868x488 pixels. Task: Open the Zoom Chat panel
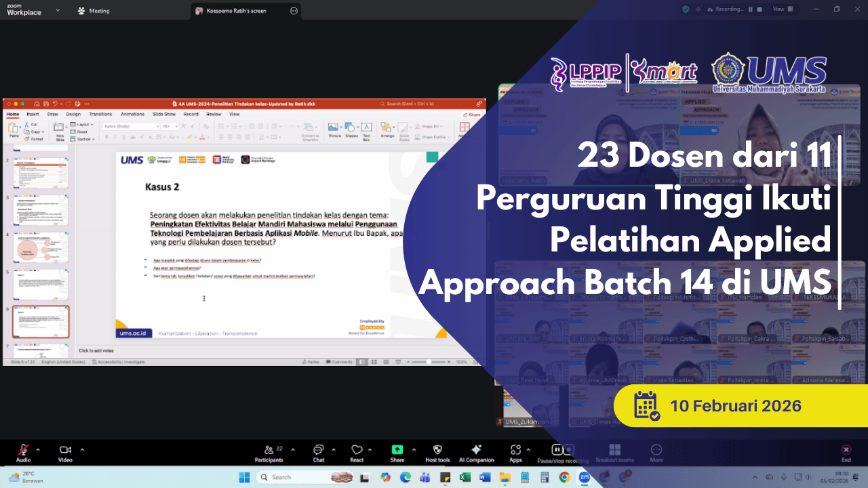pyautogui.click(x=318, y=453)
